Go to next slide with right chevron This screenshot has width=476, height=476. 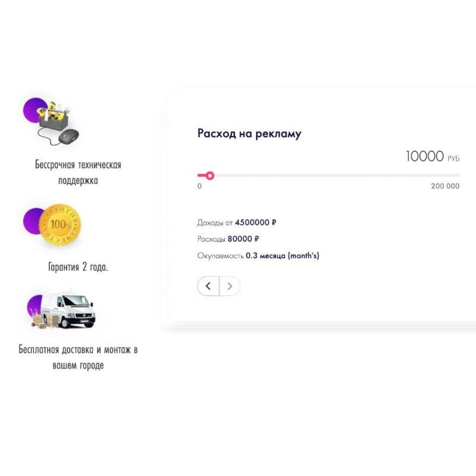click(x=230, y=286)
